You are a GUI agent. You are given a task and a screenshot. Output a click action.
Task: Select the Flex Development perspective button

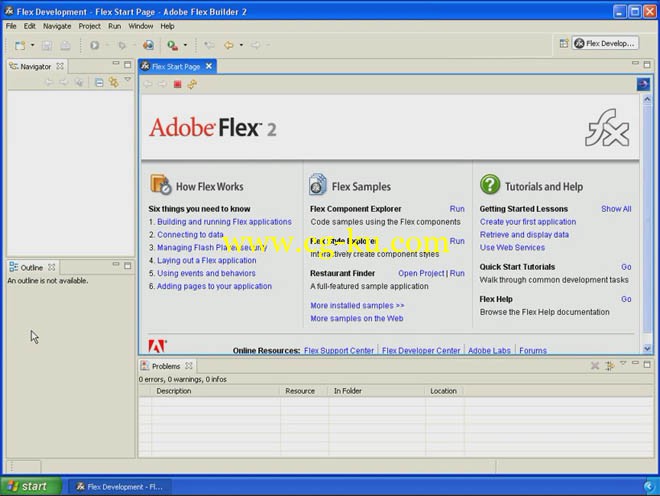point(605,43)
